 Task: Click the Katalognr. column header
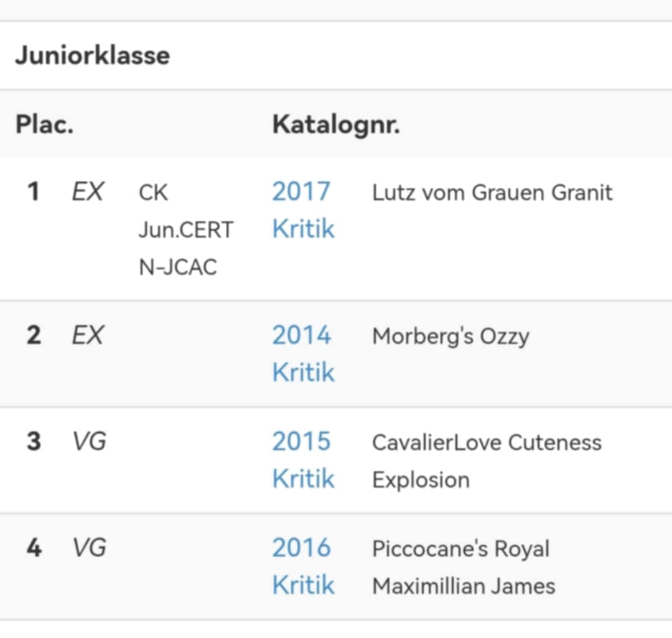coord(335,124)
